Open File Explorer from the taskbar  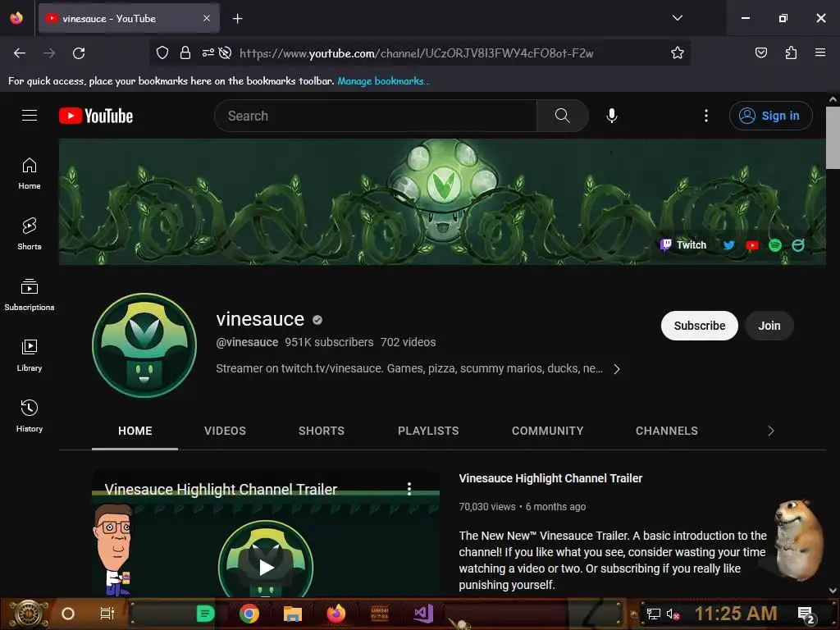click(293, 614)
